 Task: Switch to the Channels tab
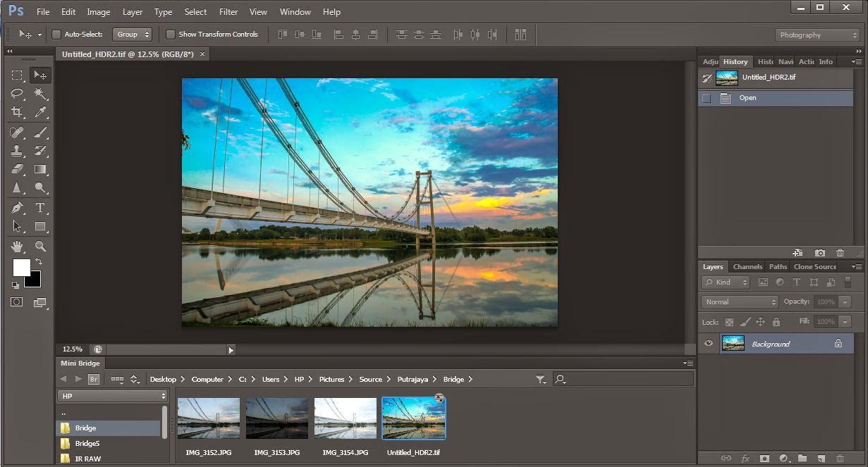(x=747, y=266)
